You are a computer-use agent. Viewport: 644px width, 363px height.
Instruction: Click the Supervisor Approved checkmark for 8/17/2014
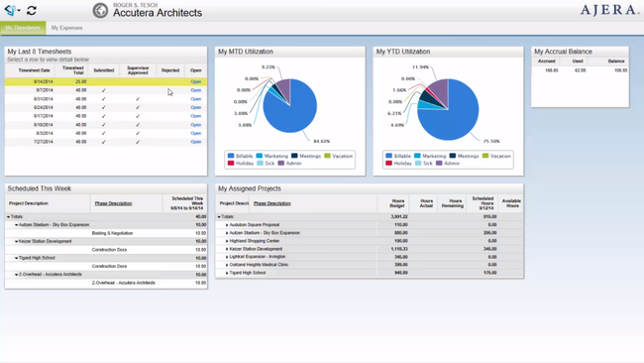click(x=138, y=116)
